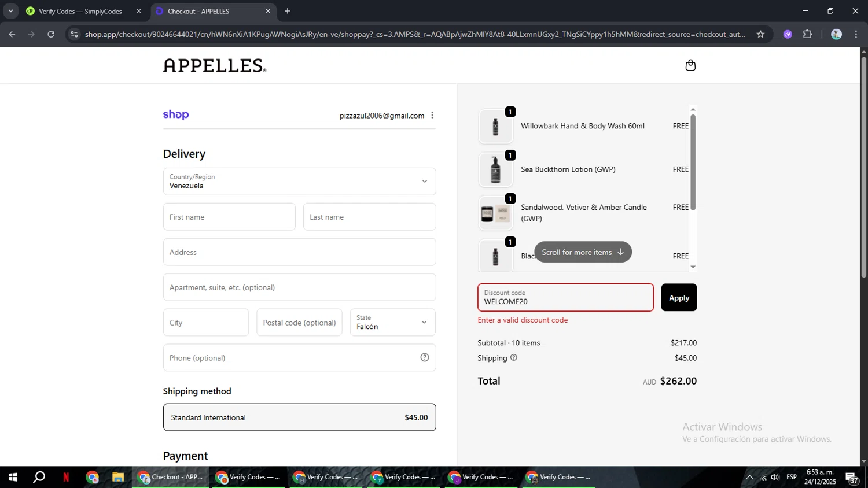The height and width of the screenshot is (488, 868).
Task: Open Chrome profile avatar
Action: (836, 34)
